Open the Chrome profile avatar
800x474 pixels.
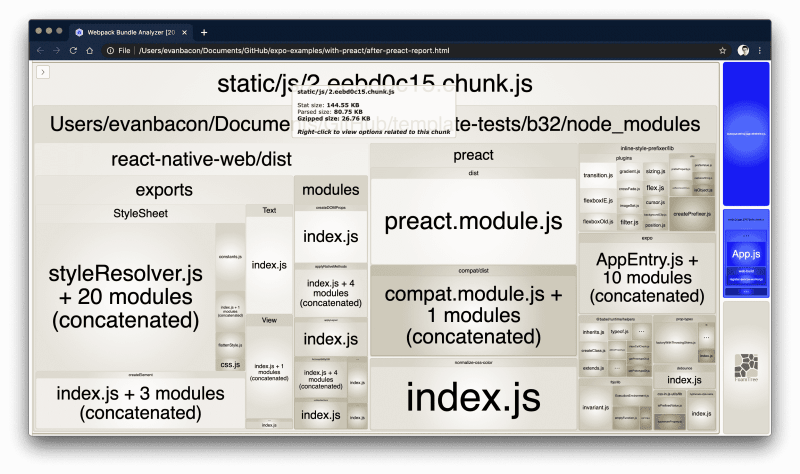click(x=743, y=51)
